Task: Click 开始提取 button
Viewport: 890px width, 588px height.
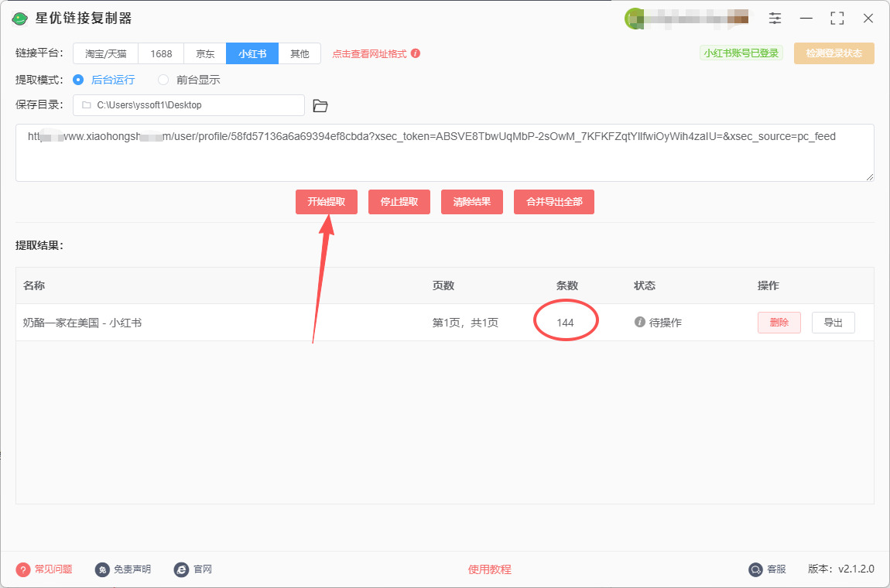Action: [x=327, y=202]
